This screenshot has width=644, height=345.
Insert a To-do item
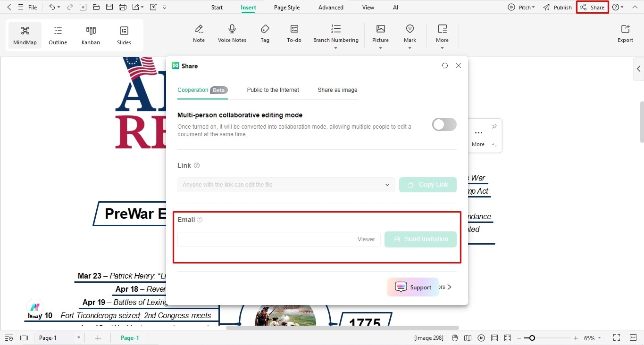tap(294, 34)
